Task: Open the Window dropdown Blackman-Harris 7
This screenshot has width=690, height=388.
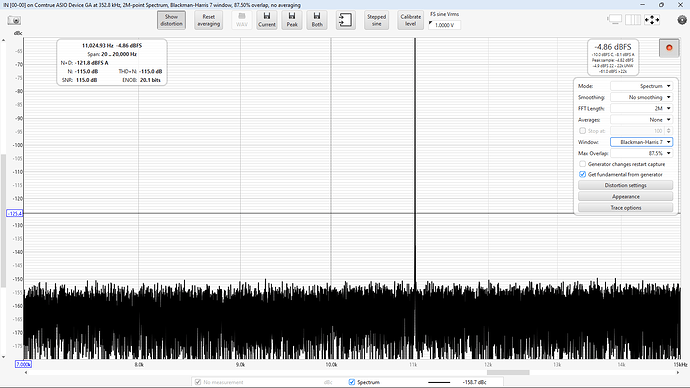Action: click(x=641, y=142)
